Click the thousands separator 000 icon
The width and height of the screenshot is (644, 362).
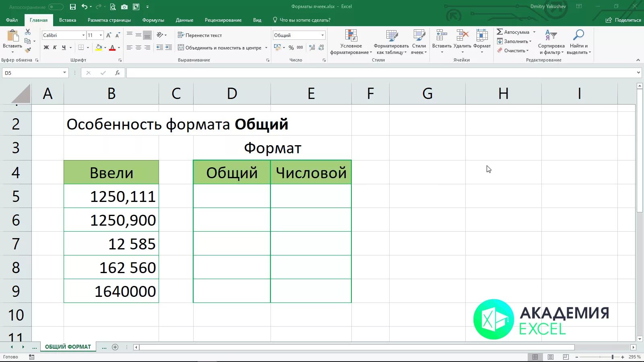click(x=300, y=47)
